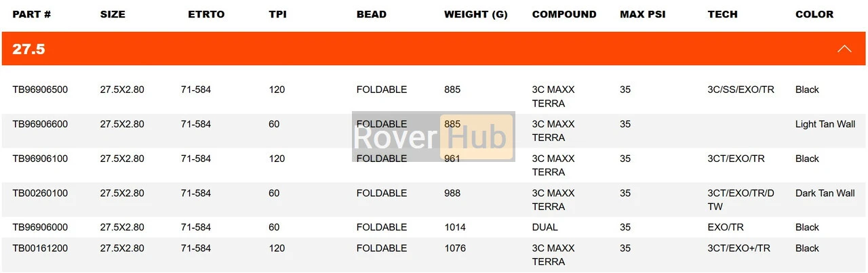Click the MAX PSI column header

pos(642,14)
